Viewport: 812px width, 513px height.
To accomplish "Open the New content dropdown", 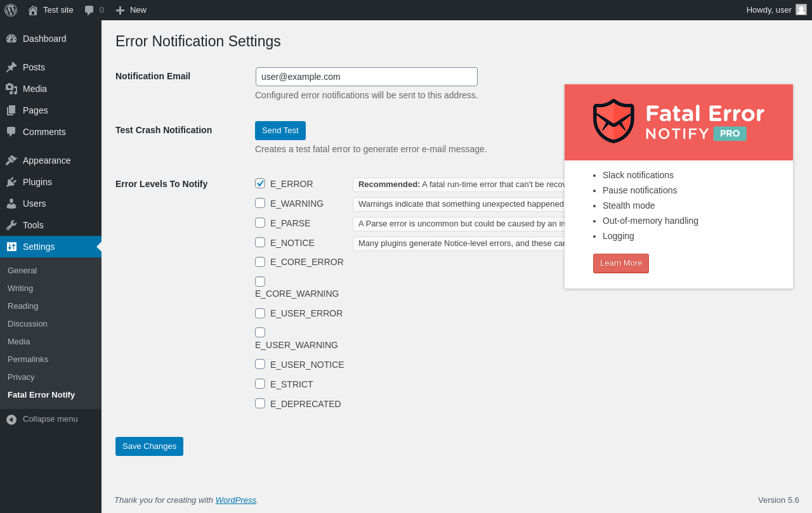I will tap(131, 10).
